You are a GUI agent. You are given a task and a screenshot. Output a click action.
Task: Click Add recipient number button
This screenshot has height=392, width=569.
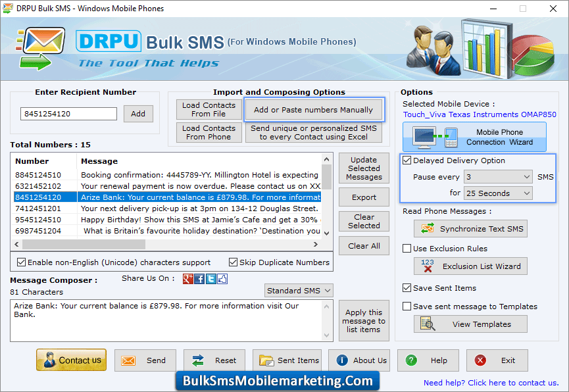pos(138,114)
